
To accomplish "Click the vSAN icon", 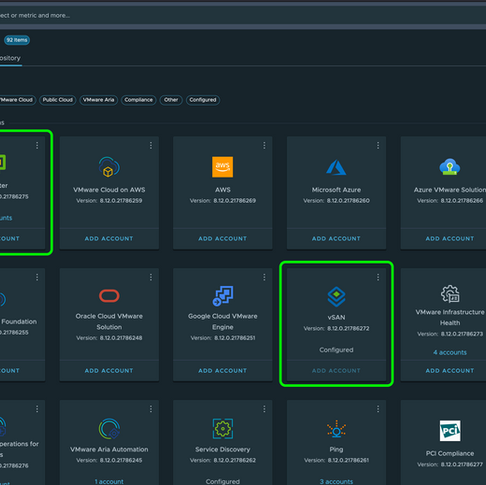I will [336, 296].
